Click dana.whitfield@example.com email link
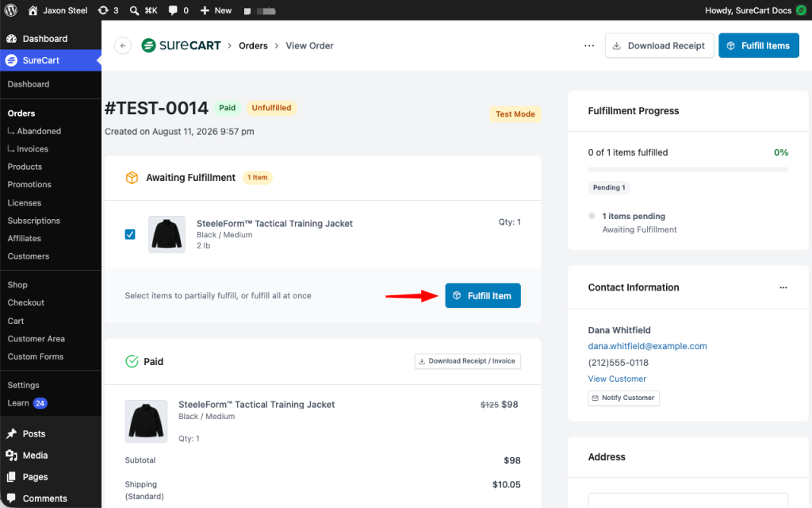Screen dimensions: 812x508 coord(647,346)
